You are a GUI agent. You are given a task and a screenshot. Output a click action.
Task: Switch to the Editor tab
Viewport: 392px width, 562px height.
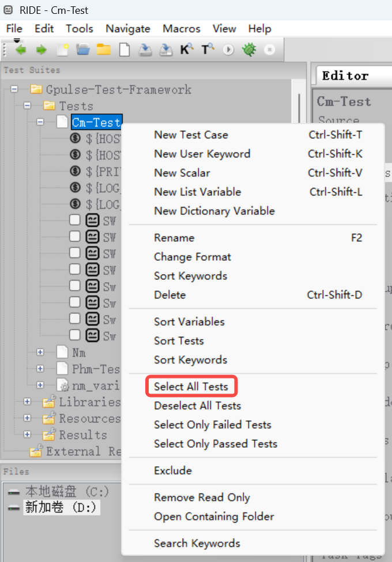345,76
